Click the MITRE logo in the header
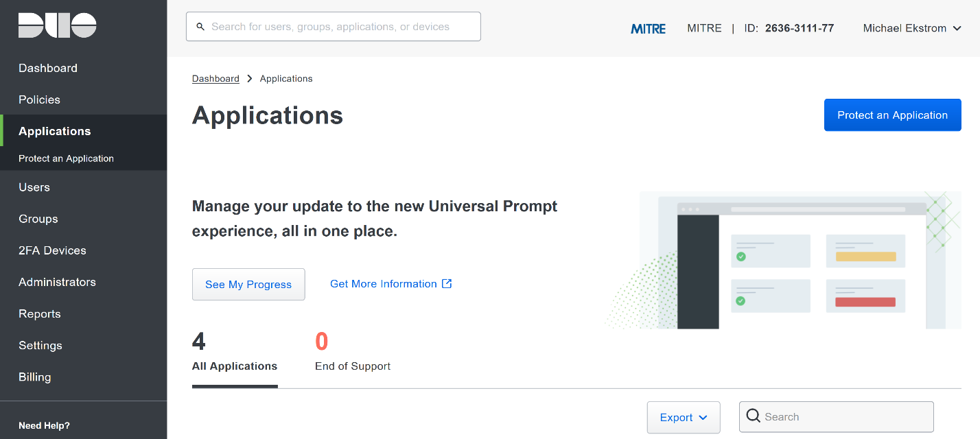 pos(648,29)
